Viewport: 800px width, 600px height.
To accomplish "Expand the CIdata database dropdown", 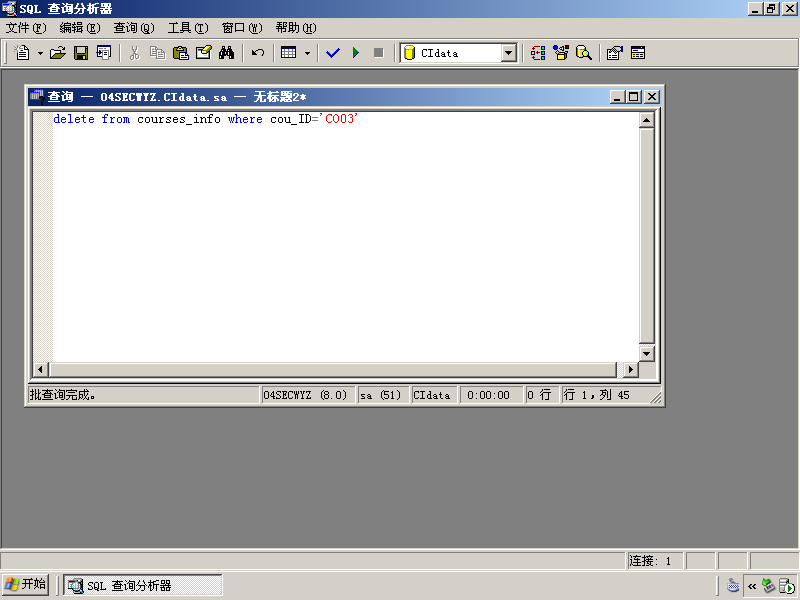I will (x=509, y=53).
